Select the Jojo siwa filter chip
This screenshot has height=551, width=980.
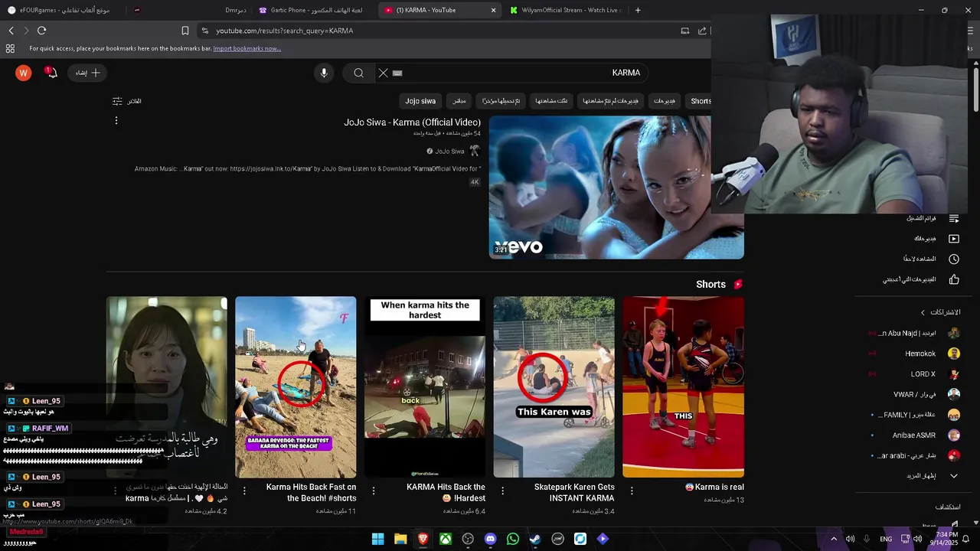(420, 101)
